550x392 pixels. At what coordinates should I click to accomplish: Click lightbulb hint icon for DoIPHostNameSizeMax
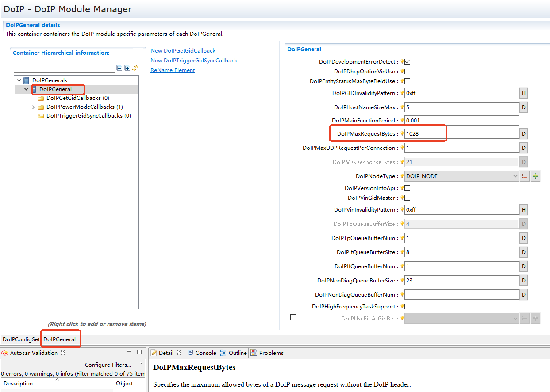pyautogui.click(x=402, y=107)
